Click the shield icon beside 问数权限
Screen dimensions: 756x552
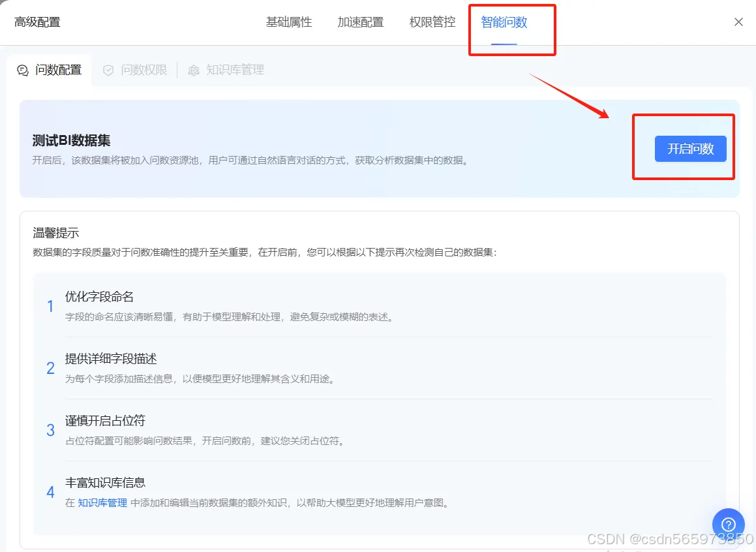(x=108, y=70)
